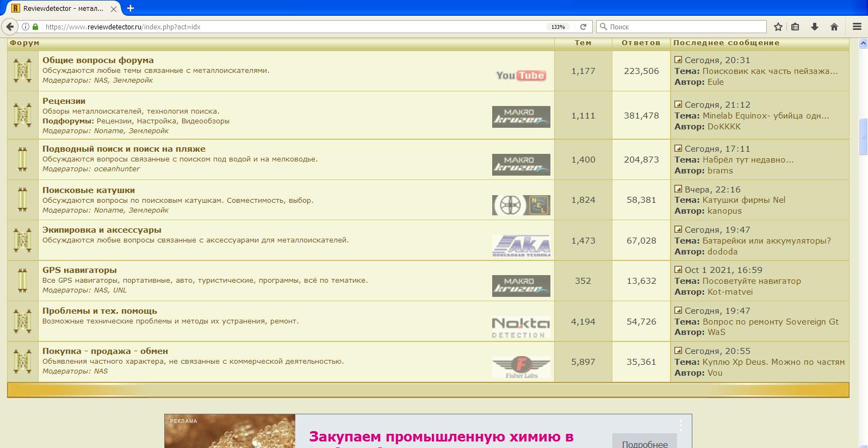
Task: Open the Общие вопросы форума forum
Action: click(x=98, y=60)
